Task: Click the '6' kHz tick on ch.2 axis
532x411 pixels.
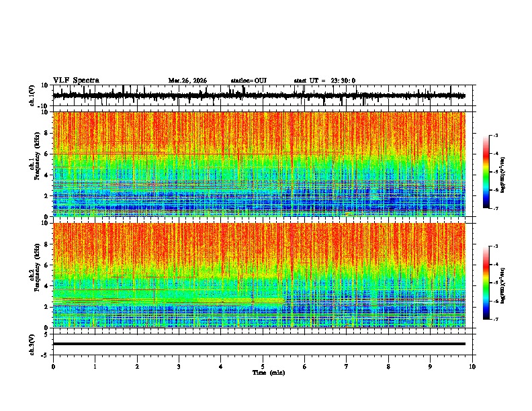Action: (46, 265)
